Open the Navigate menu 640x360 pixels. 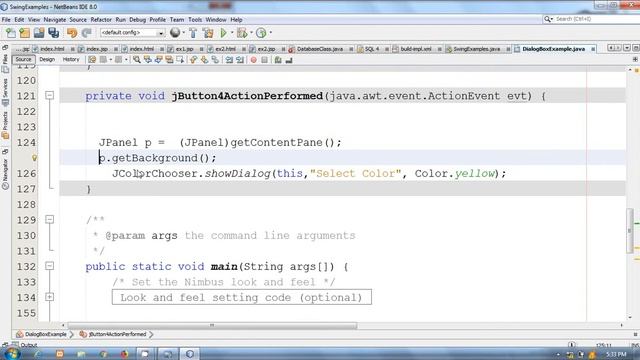pos(55,20)
